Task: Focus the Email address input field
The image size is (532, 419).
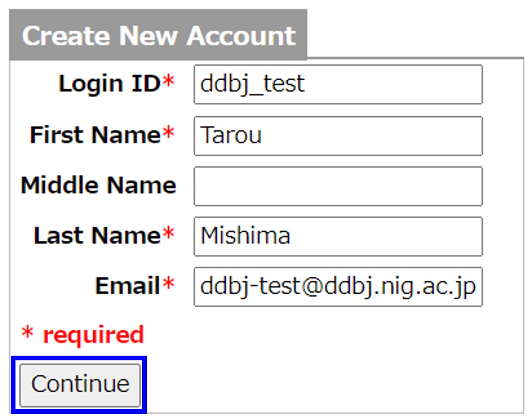Action: (x=338, y=286)
